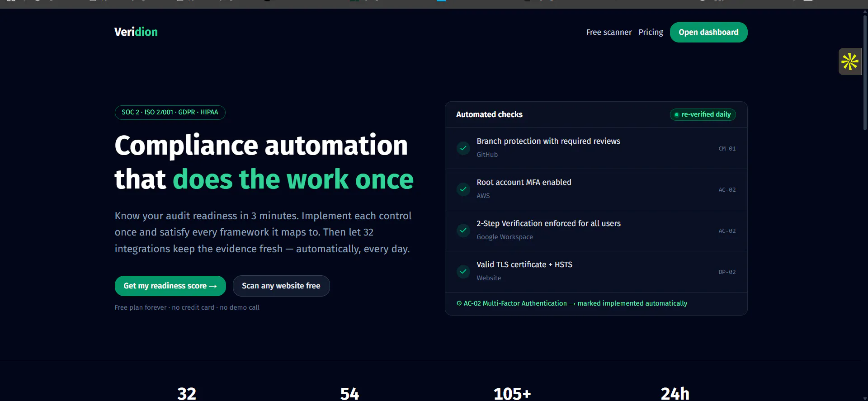Screen dimensions: 868x401
Task: Open the Free scanner page
Action: [x=609, y=32]
